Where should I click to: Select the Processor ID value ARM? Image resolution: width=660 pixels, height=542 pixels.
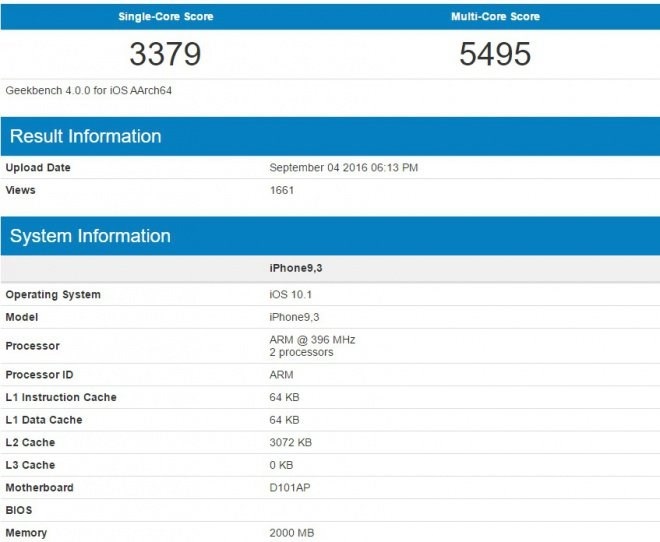281,375
